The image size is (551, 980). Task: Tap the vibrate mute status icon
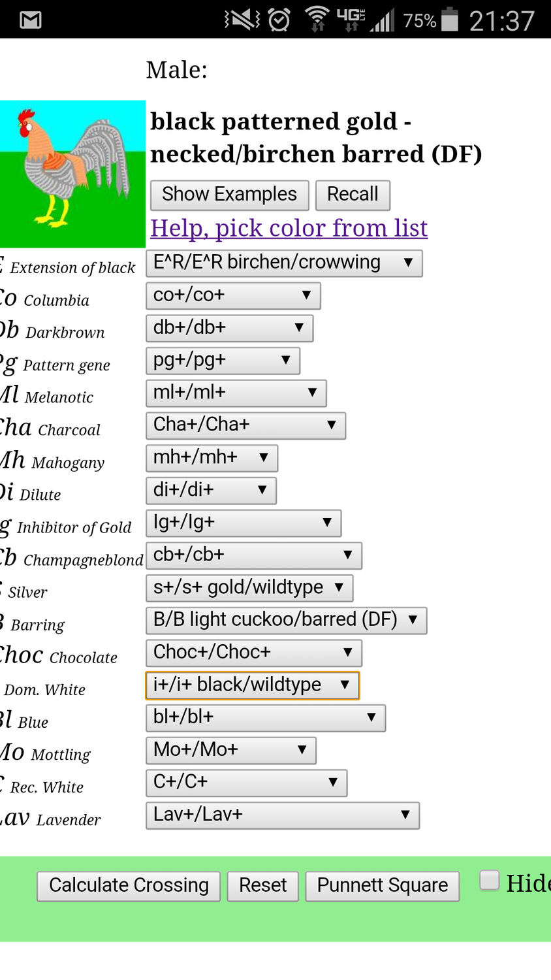coord(242,20)
